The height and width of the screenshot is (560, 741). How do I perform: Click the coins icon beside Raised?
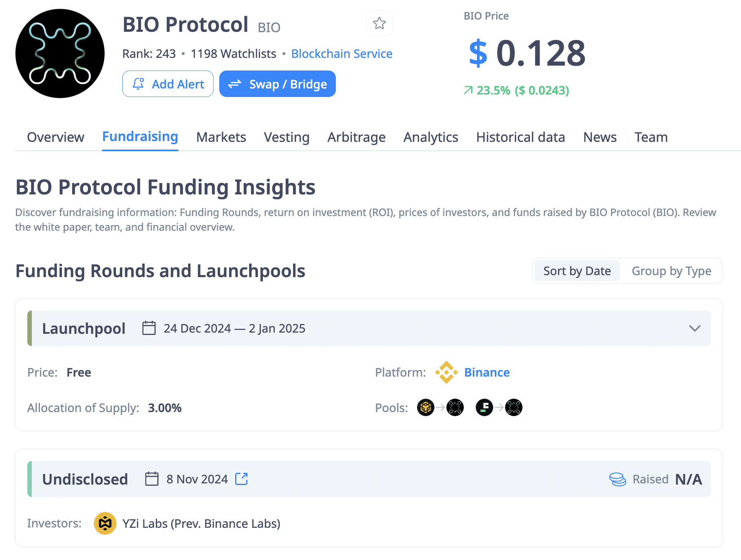pos(617,479)
